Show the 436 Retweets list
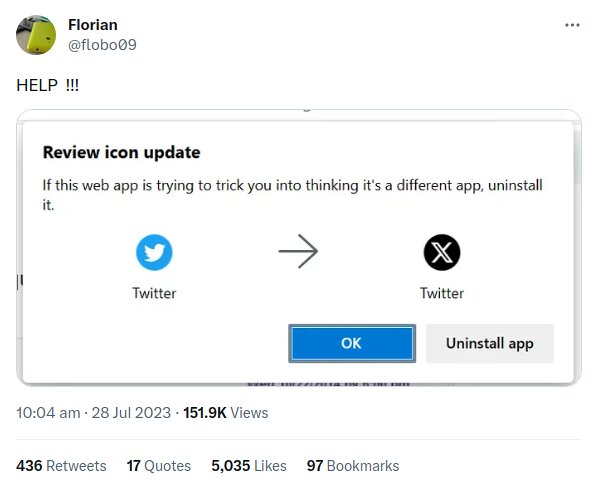Screen dimensions: 598x492 [x=61, y=466]
